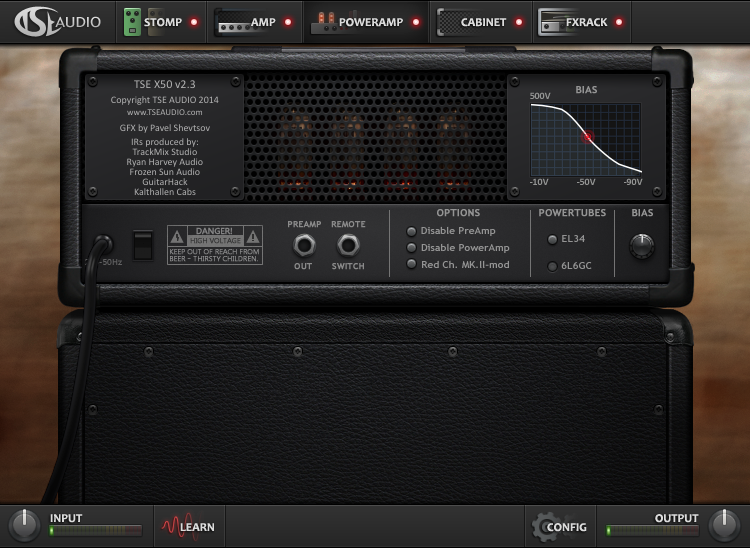Select 6L6GC power tubes
Image resolution: width=750 pixels, height=548 pixels.
click(x=552, y=266)
